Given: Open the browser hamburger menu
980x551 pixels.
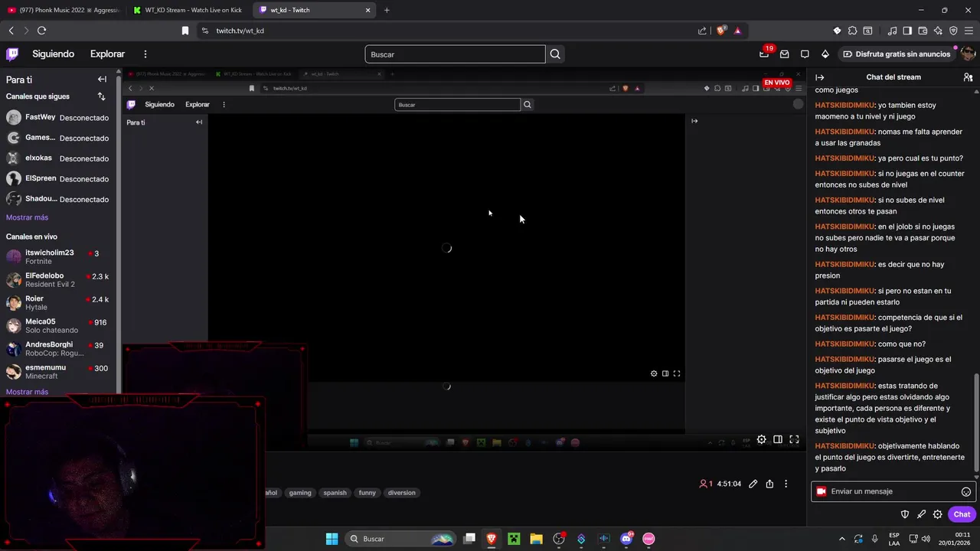Looking at the screenshot, I should pos(969,31).
